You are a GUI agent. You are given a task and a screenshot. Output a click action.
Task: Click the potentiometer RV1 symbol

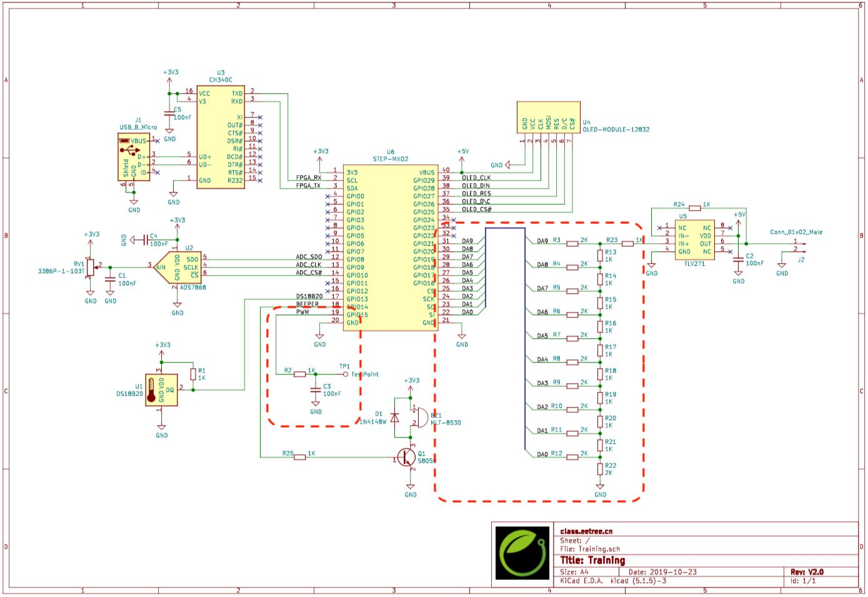pyautogui.click(x=91, y=268)
